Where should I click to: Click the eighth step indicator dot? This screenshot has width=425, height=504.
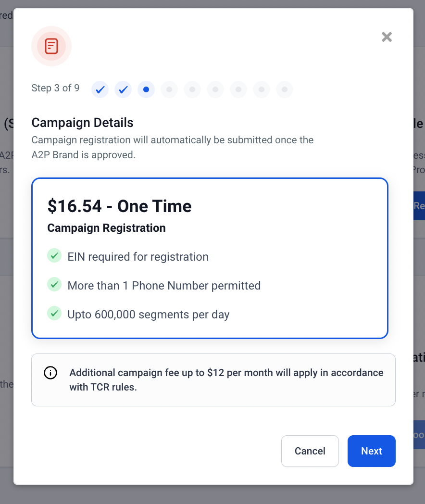click(262, 89)
